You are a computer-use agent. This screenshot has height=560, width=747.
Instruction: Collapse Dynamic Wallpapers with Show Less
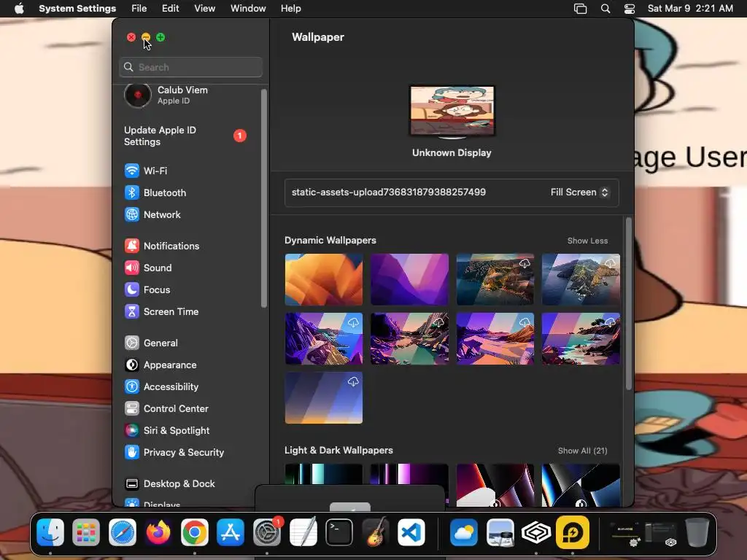pos(587,241)
